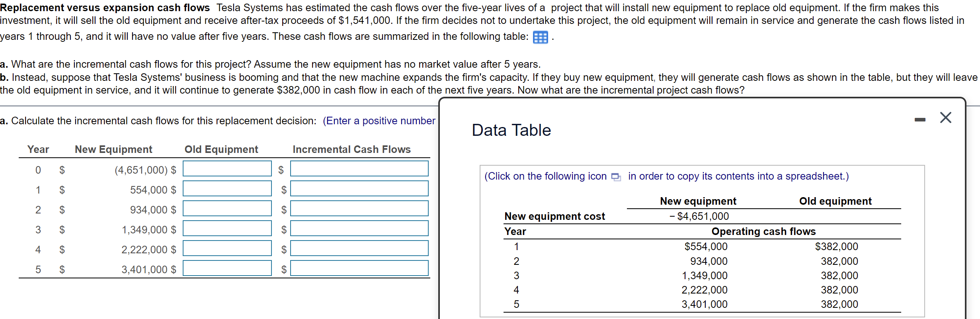Click '1,349,000' in the Data Table
980x319 pixels.
point(705,276)
